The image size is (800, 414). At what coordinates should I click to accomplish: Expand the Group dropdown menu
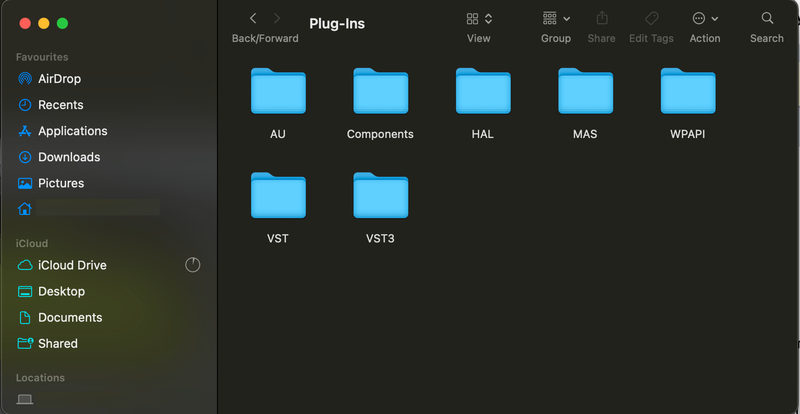pyautogui.click(x=556, y=18)
